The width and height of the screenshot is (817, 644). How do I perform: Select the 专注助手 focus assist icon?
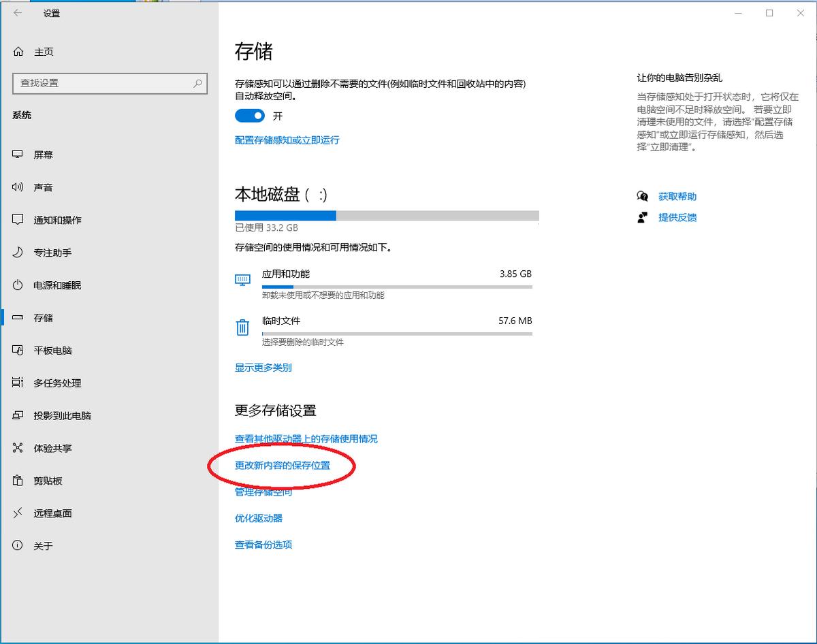click(x=18, y=252)
